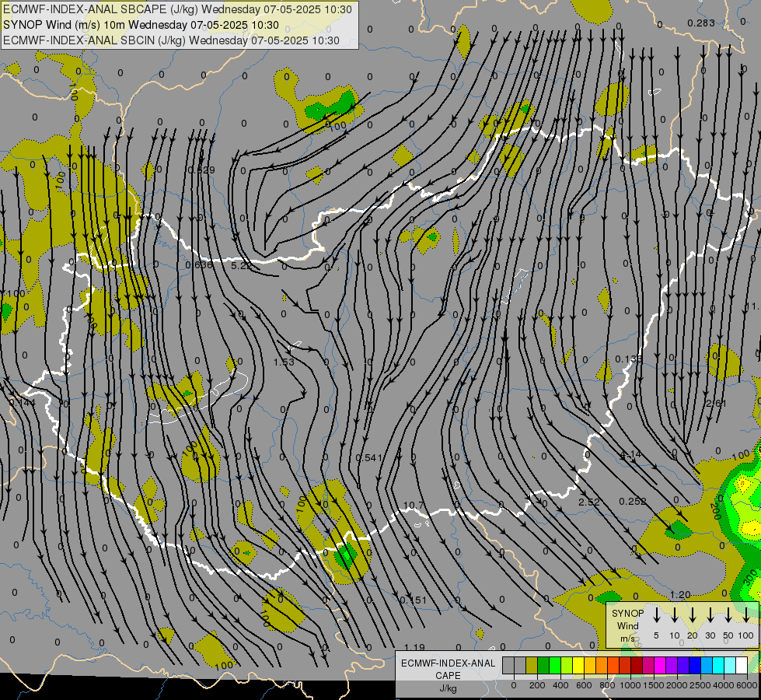Click the 0.136 value on the map

point(629,359)
